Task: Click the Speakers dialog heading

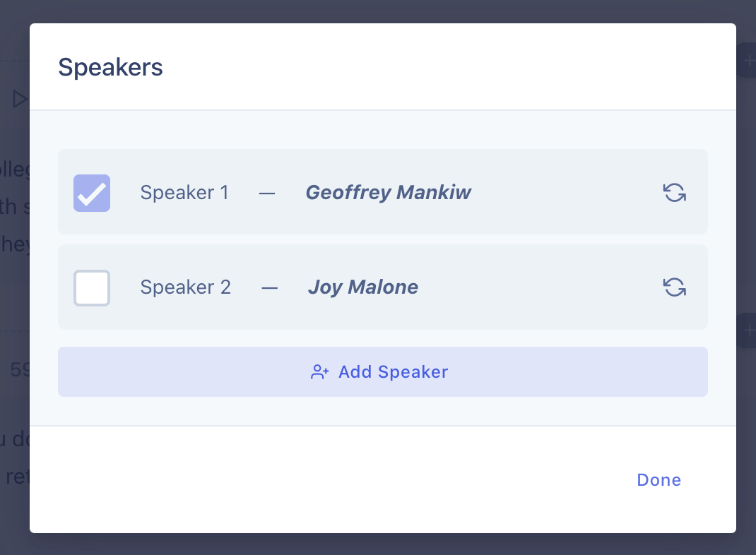Action: (x=110, y=67)
